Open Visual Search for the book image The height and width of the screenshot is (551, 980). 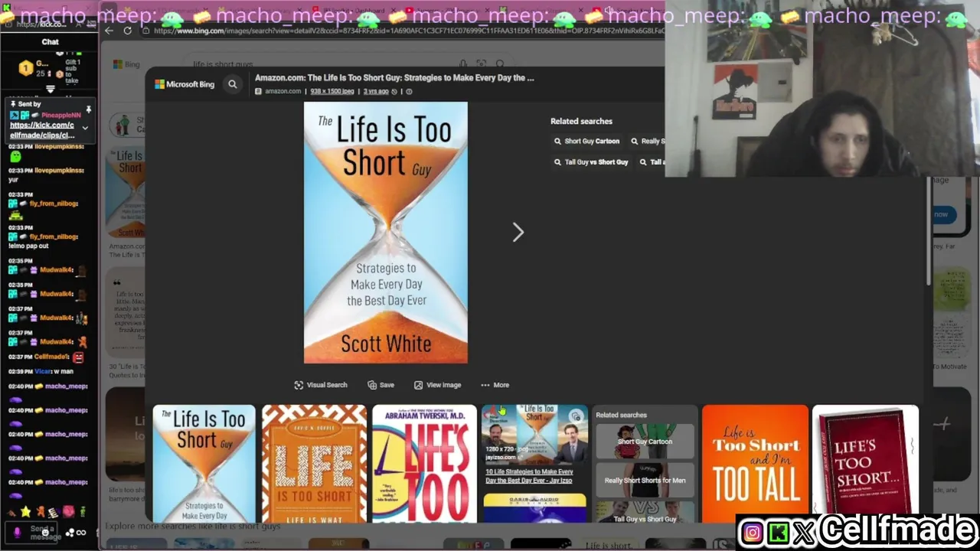pyautogui.click(x=321, y=385)
